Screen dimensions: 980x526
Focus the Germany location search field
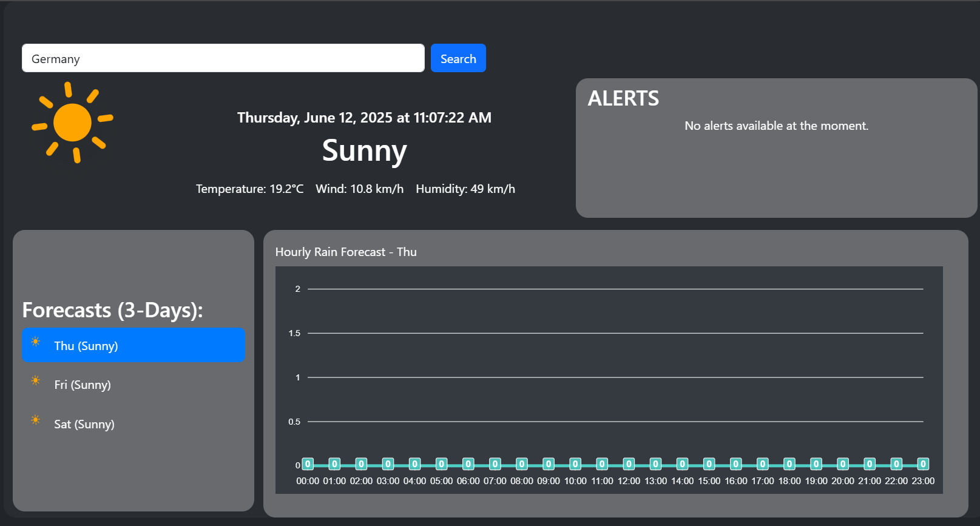(223, 58)
